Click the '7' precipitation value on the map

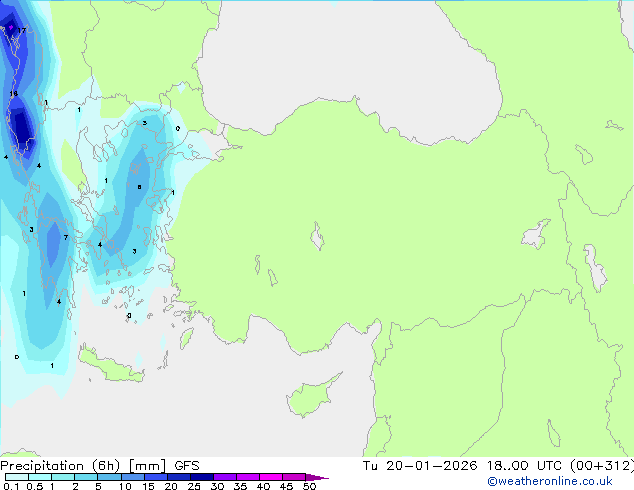click(66, 237)
